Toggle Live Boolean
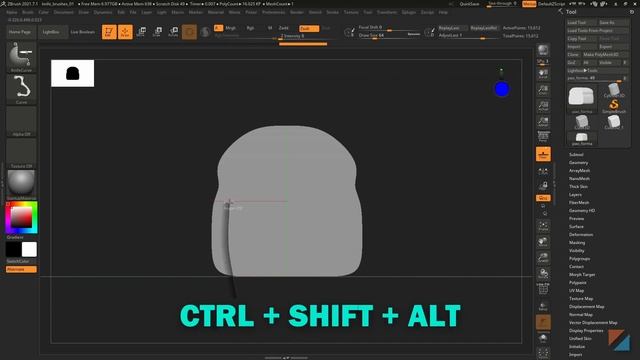The image size is (640, 360). 82,32
